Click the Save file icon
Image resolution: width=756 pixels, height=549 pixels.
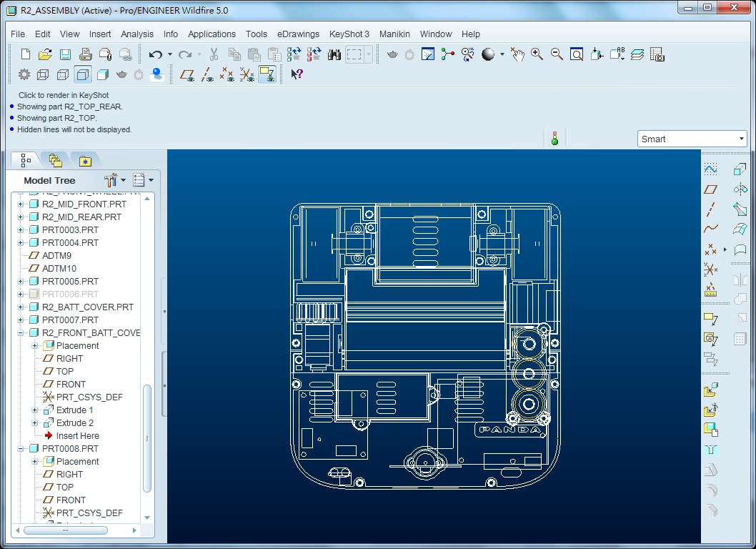click(x=65, y=54)
